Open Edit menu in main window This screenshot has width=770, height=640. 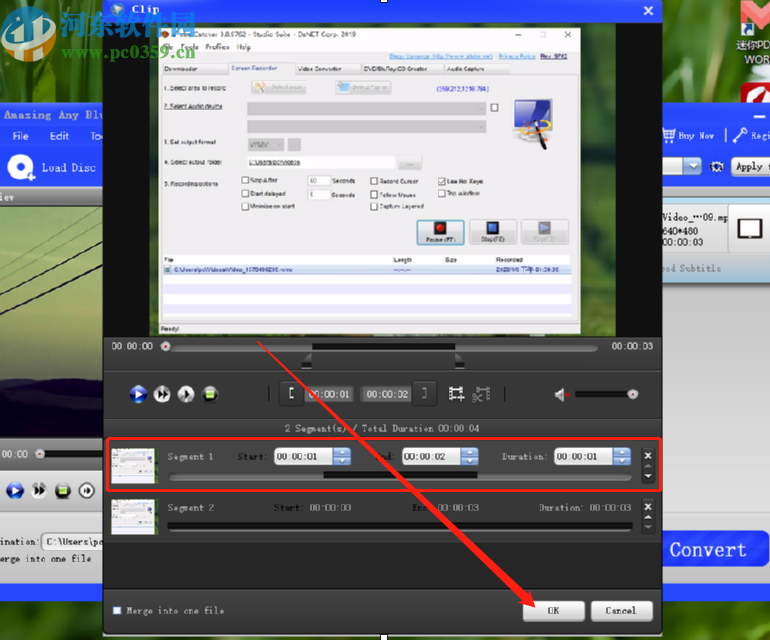[x=59, y=136]
